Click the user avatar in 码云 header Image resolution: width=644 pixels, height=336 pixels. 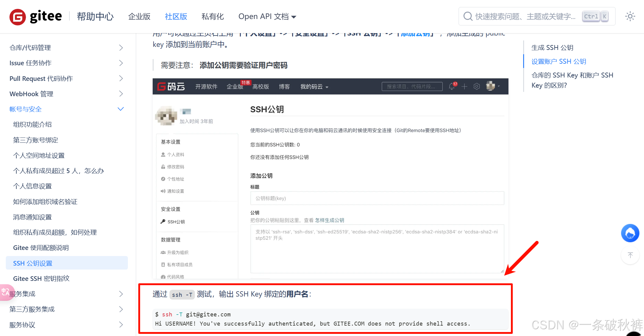click(x=490, y=86)
